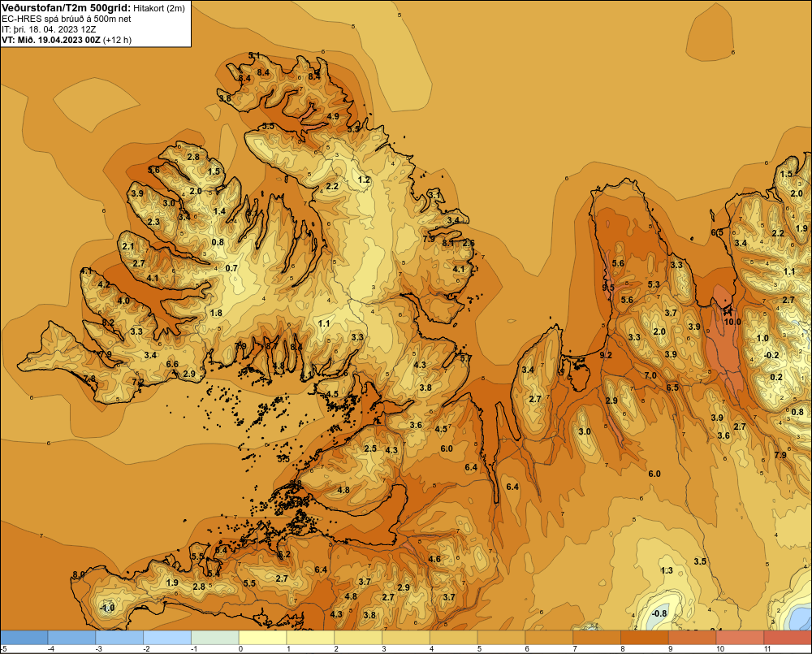This screenshot has width=812, height=654.
Task: Click the '2.1' temperature value on the map
Action: (x=128, y=246)
